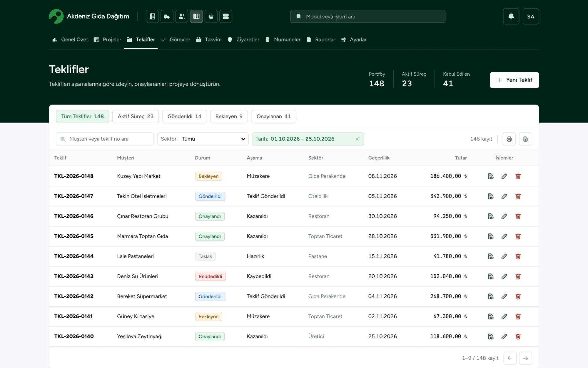Print the offers list
The image size is (588, 368).
(509, 139)
